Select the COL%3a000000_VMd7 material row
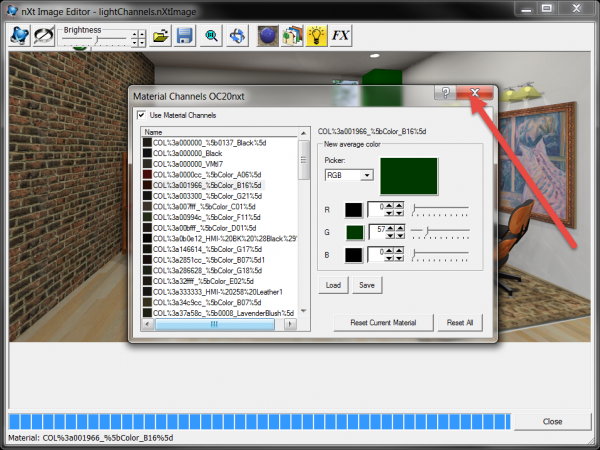 coord(220,164)
